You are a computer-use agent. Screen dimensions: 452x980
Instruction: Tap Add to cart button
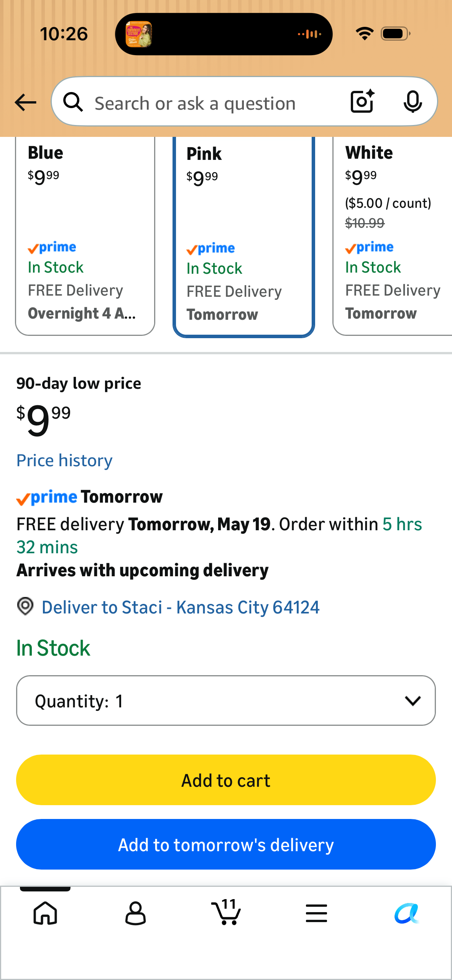pos(226,780)
